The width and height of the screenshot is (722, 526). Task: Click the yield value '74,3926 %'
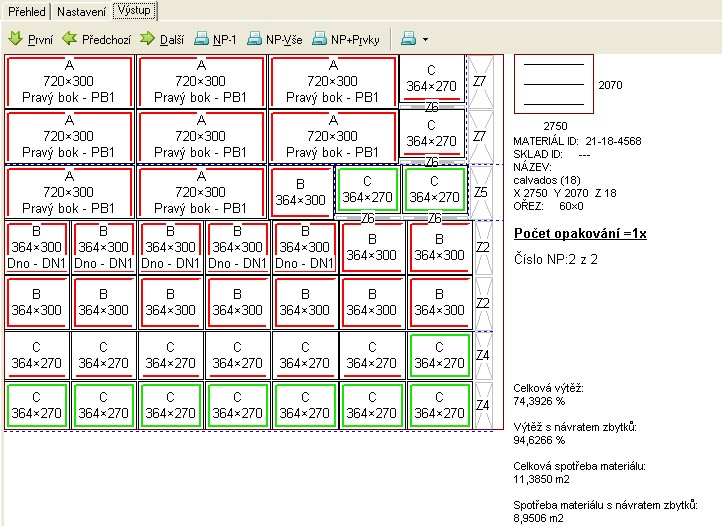539,401
